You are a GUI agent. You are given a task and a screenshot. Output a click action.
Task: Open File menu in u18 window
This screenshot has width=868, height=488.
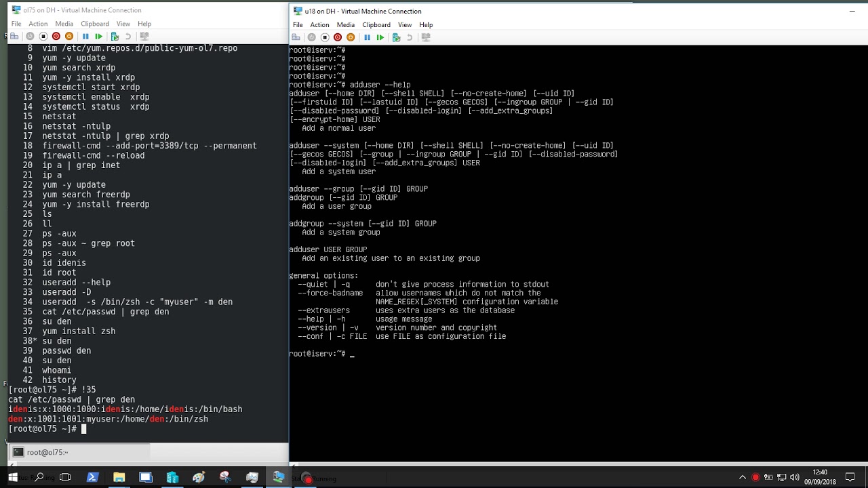click(298, 25)
